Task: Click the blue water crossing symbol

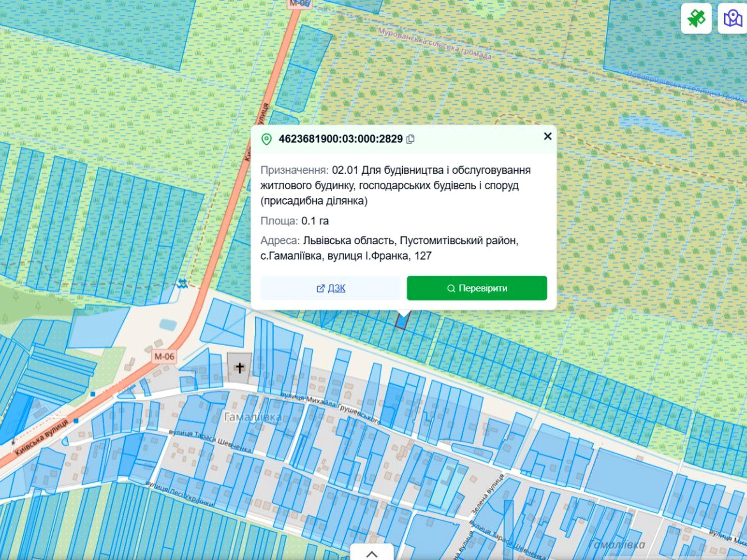Action: tap(182, 284)
